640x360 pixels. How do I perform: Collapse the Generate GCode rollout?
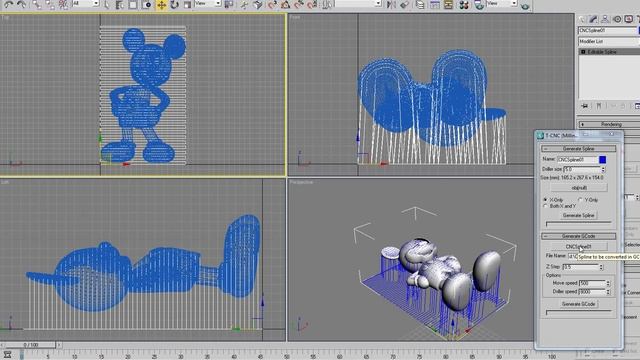coord(578,236)
